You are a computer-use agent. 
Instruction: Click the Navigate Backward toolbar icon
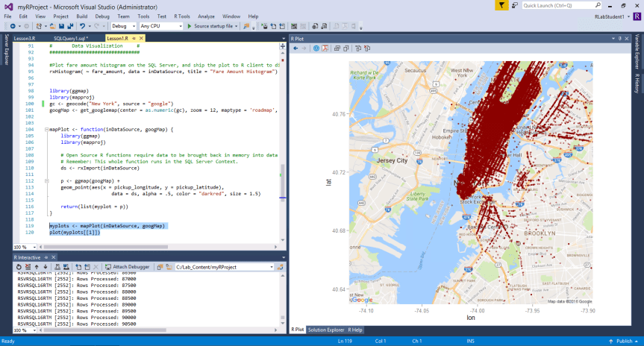(x=13, y=26)
